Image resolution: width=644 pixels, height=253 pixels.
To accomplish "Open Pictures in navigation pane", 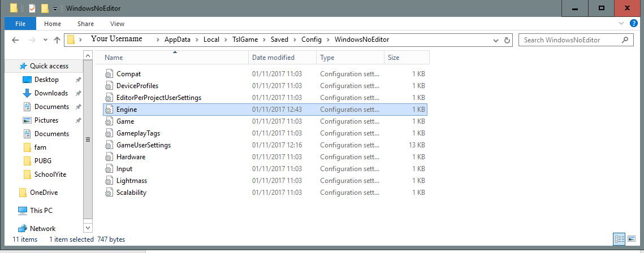I will click(46, 120).
